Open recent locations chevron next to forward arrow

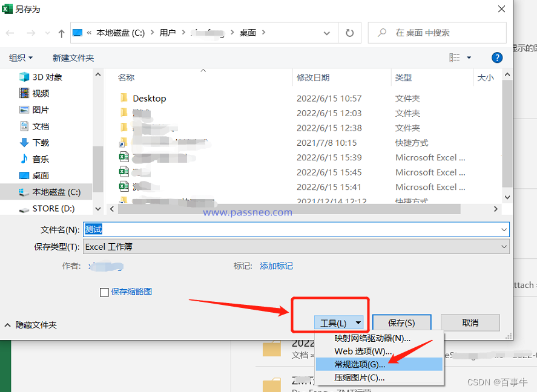click(x=48, y=33)
